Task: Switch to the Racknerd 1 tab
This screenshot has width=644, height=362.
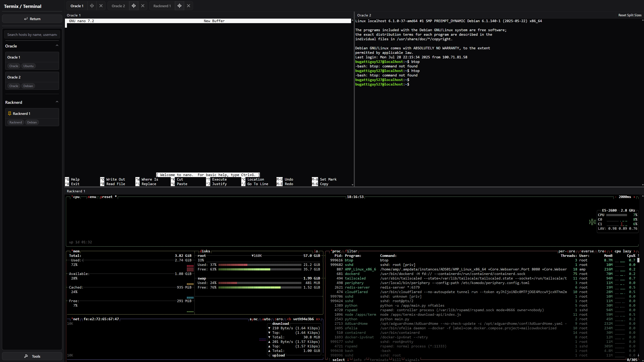Action: [162, 6]
